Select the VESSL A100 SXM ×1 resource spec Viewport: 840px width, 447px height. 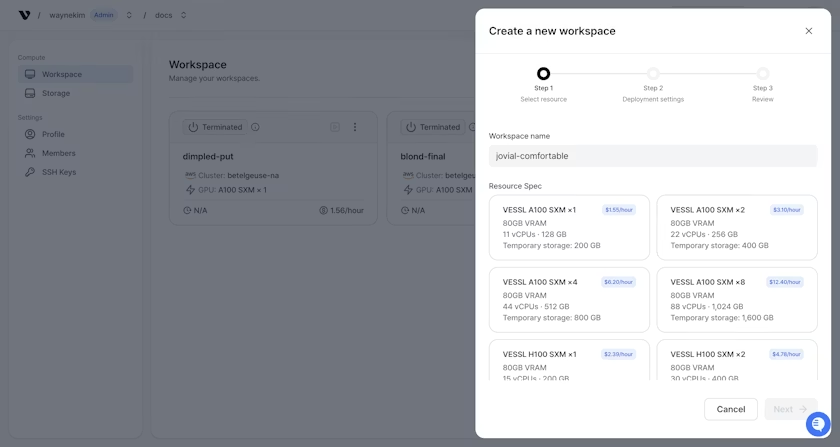pos(569,227)
